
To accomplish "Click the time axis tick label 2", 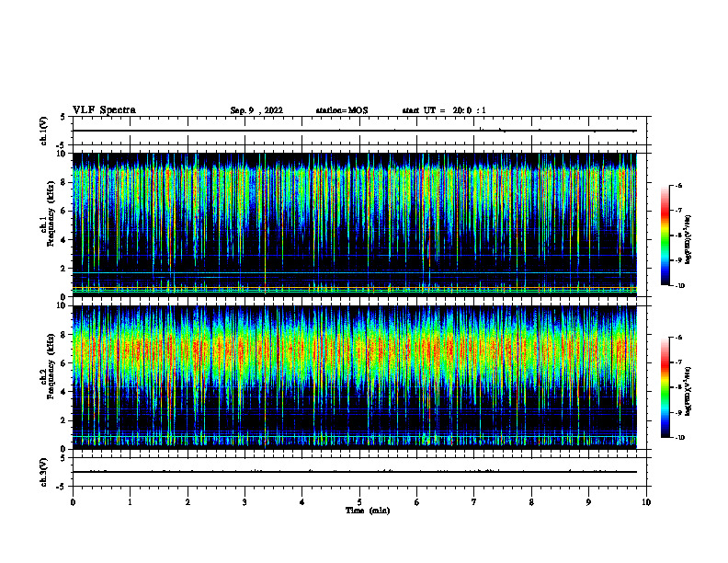I will 188,502.
